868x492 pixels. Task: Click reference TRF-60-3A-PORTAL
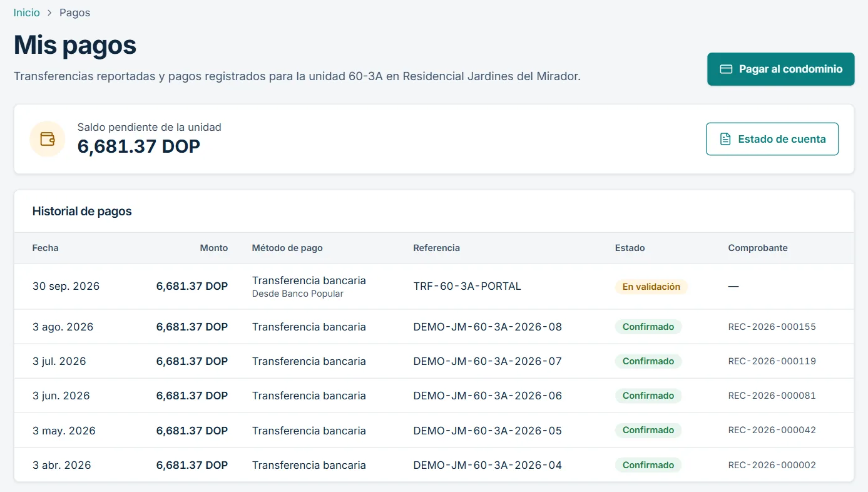[x=467, y=286]
